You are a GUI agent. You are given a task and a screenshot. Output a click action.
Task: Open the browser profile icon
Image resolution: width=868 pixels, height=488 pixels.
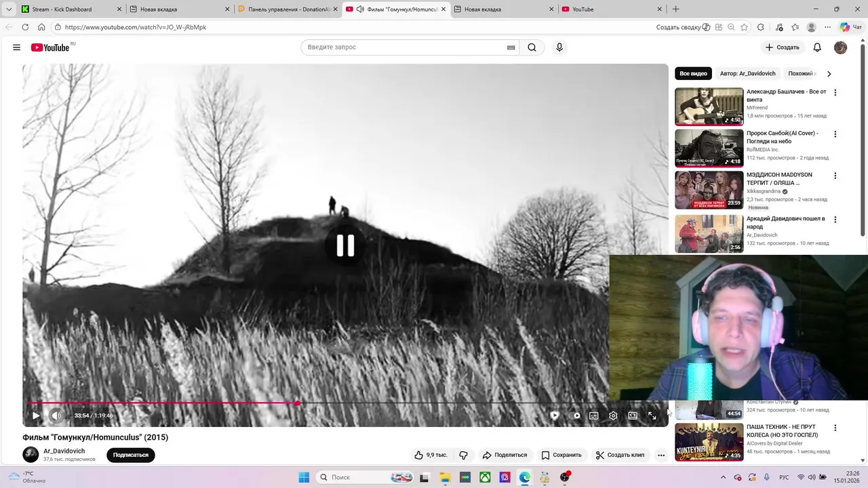(x=812, y=27)
